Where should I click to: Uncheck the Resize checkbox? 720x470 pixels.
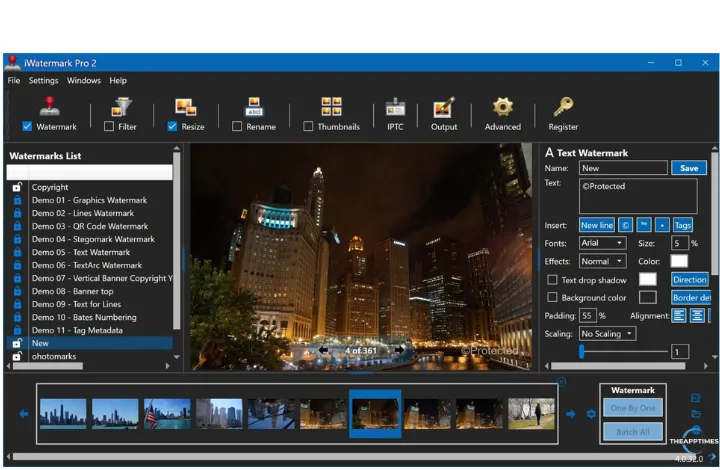(172, 126)
